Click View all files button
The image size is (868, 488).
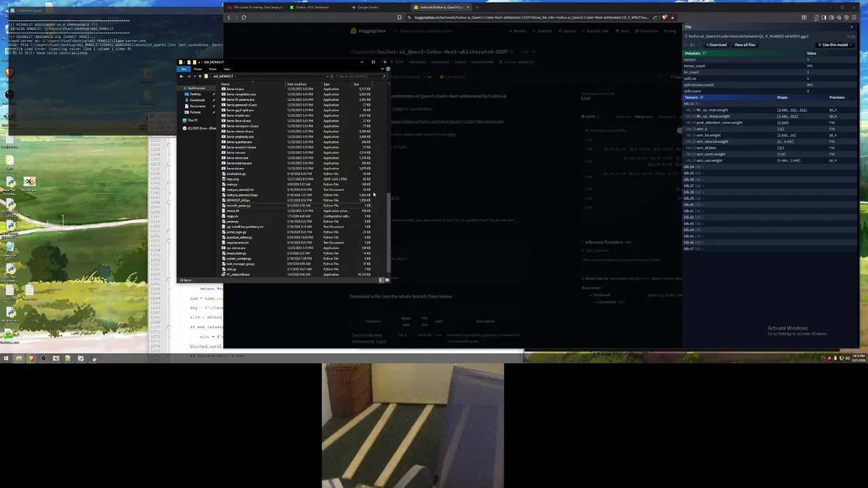(745, 45)
